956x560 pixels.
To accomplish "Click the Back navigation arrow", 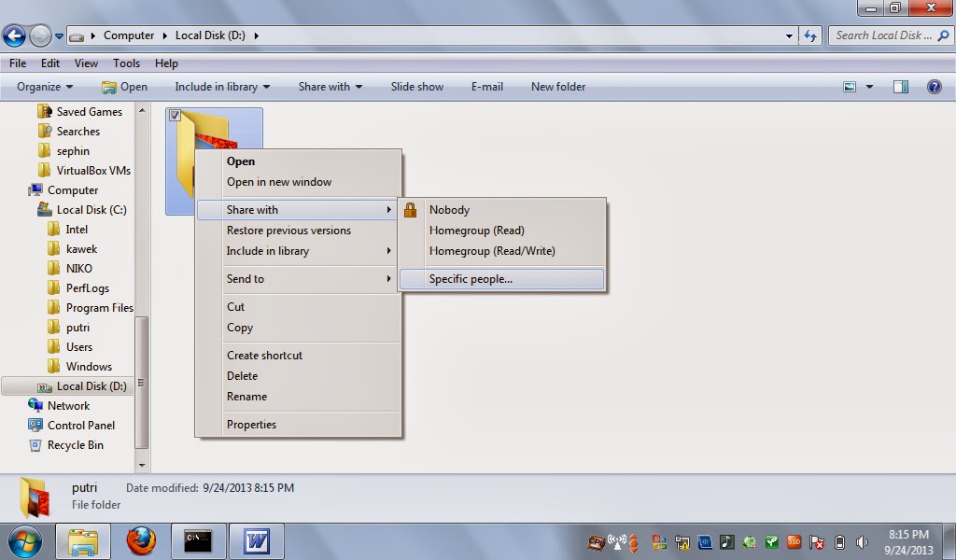I will (15, 36).
